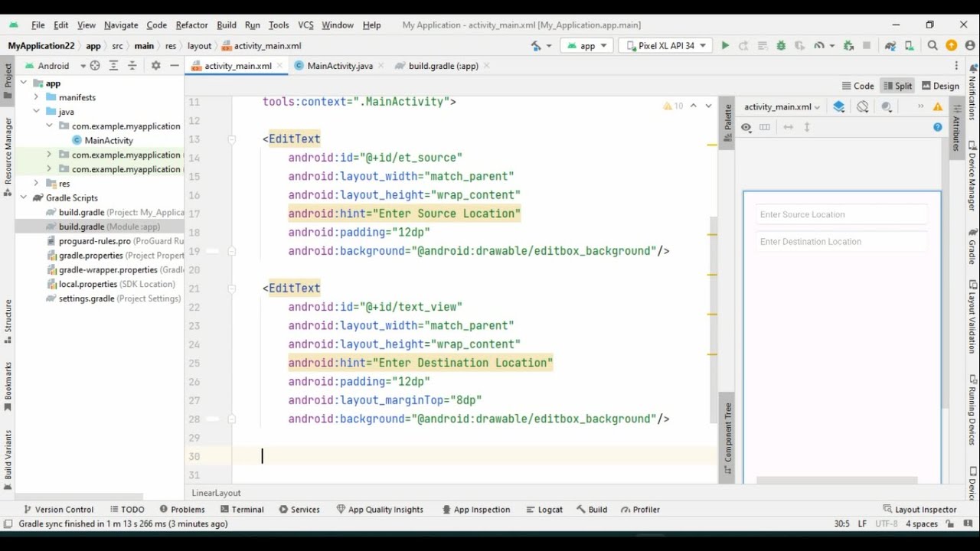Sync project with Gradle files elephant icon

pos(890,46)
